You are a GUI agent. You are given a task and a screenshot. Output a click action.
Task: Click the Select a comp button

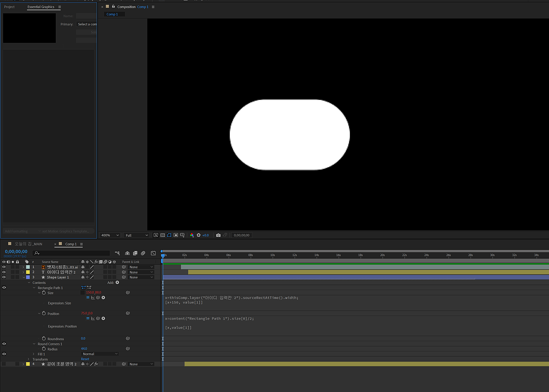(x=87, y=24)
